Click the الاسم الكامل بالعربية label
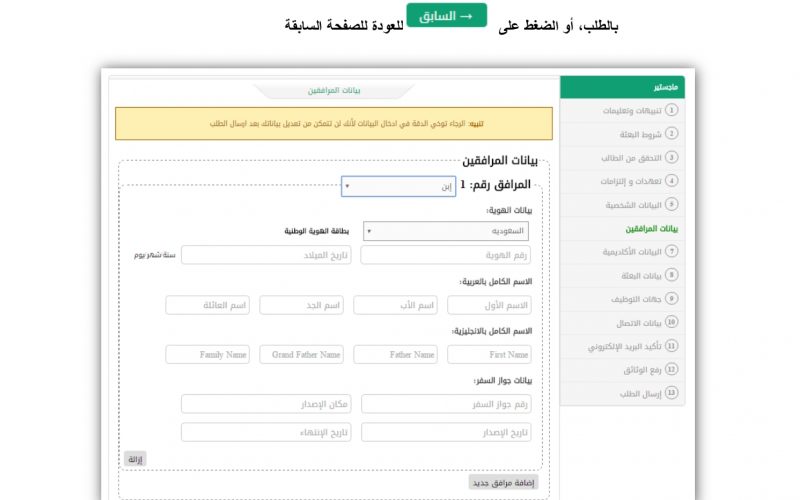Image resolution: width=800 pixels, height=500 pixels. tap(495, 282)
